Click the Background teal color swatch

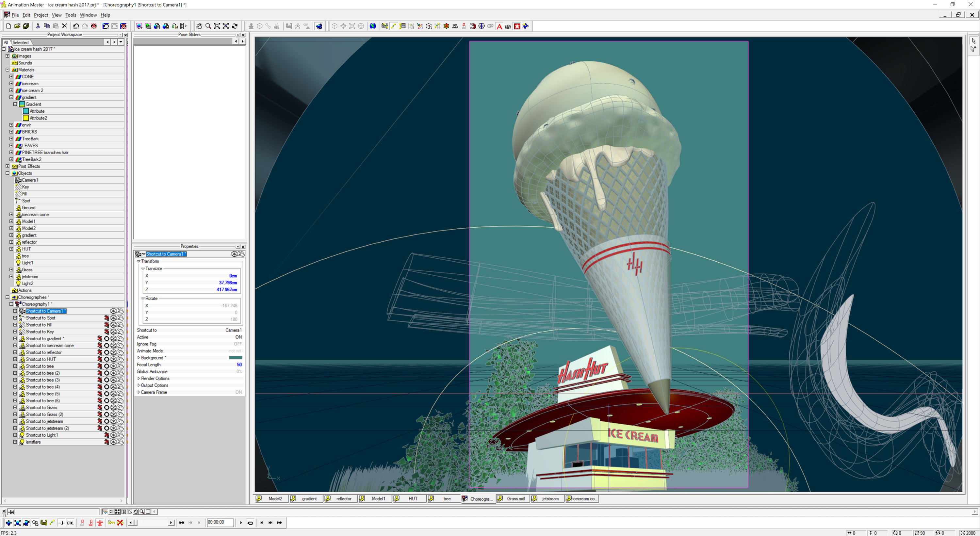236,358
